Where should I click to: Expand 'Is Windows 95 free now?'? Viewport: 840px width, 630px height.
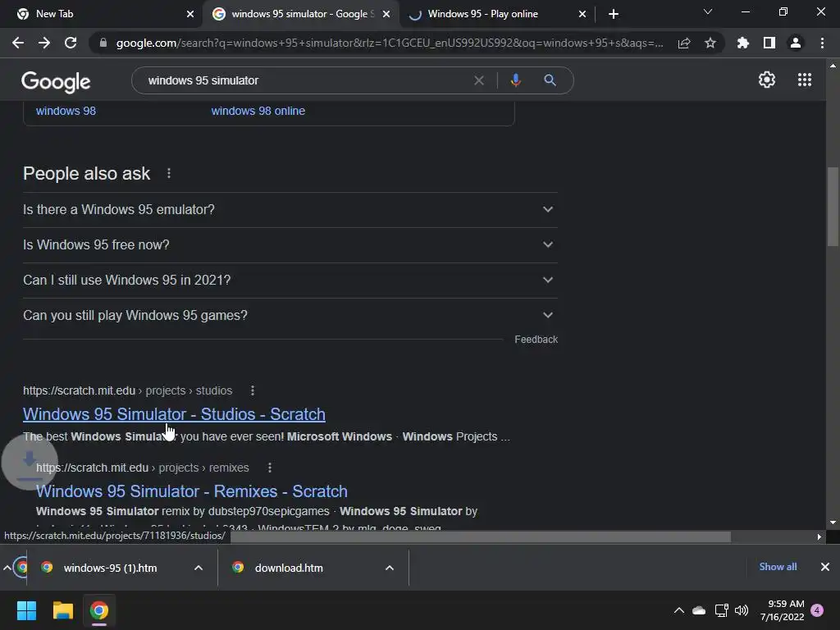tap(290, 244)
